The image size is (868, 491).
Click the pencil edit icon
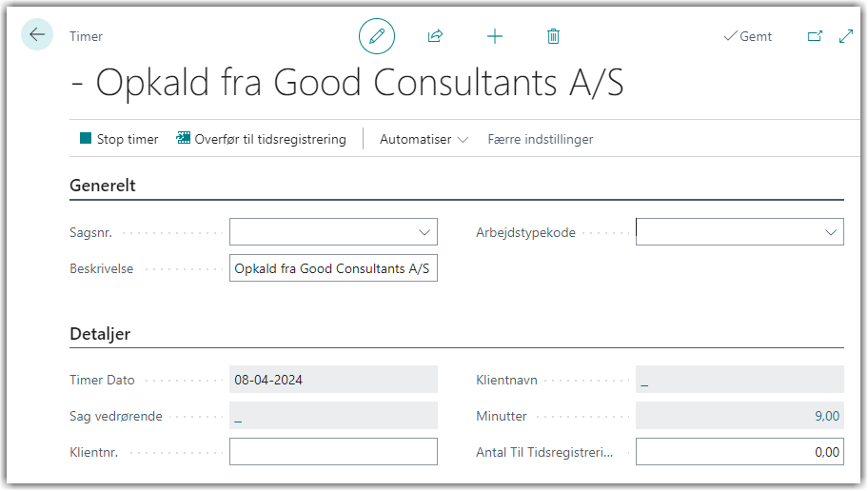[377, 36]
